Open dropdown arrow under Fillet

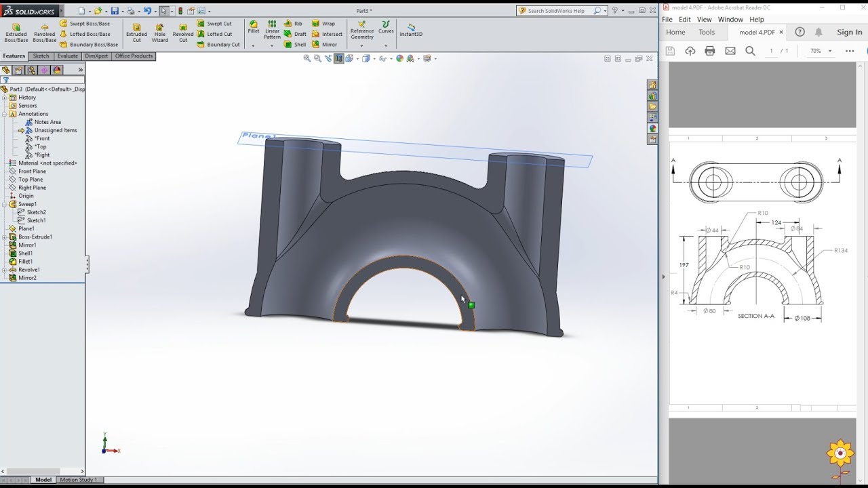click(254, 46)
